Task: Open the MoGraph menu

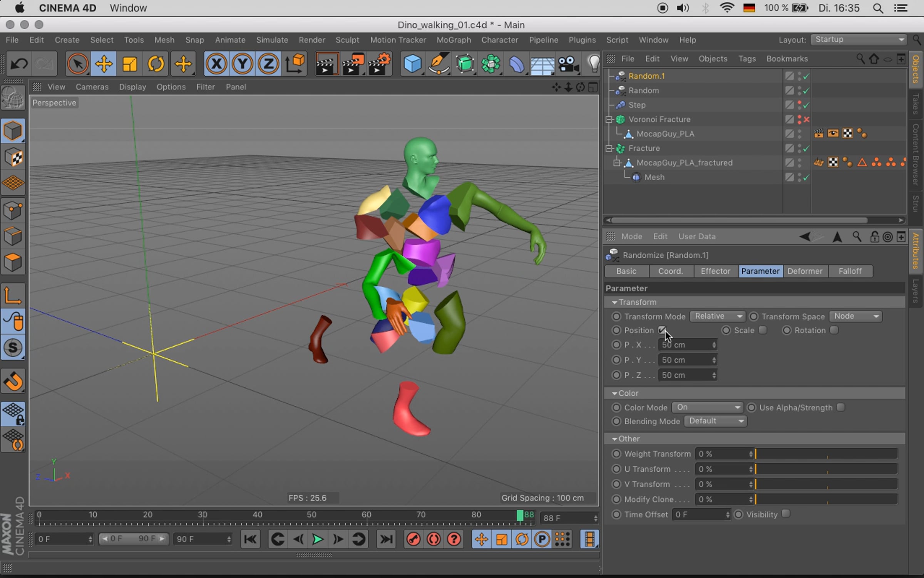Action: (x=454, y=40)
